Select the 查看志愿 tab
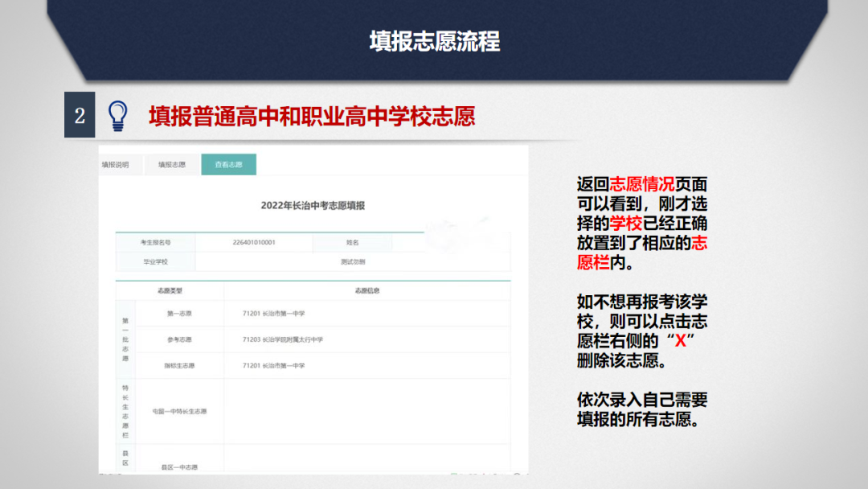The height and width of the screenshot is (489, 868). pyautogui.click(x=228, y=165)
